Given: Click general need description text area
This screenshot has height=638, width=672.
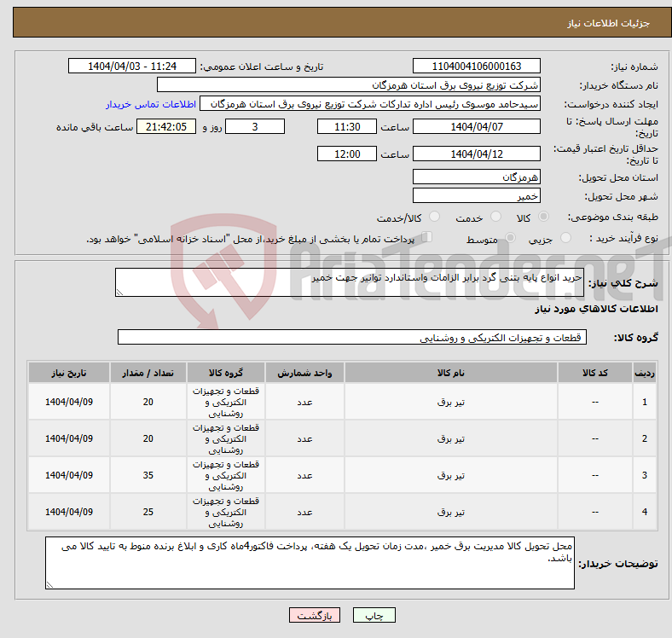Looking at the screenshot, I should [x=350, y=282].
